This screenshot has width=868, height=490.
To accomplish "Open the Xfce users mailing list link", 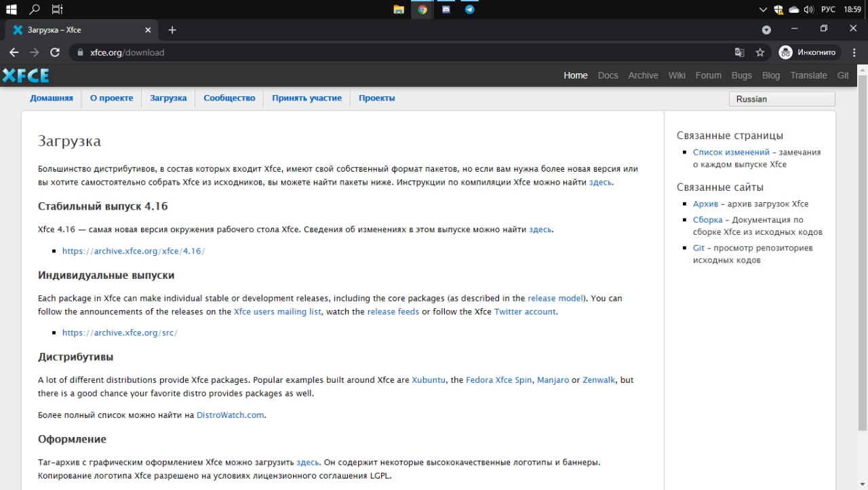I will [x=277, y=312].
